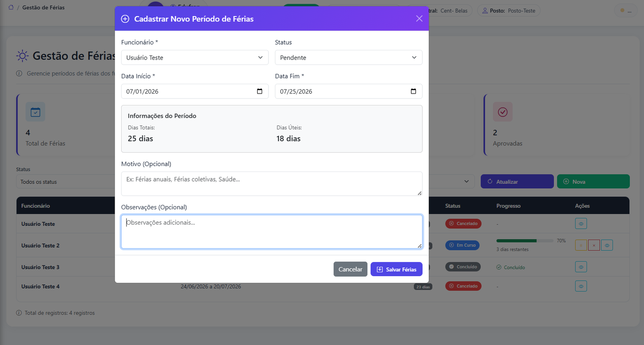
Task: Click the Cancelar button
Action: [x=350, y=269]
